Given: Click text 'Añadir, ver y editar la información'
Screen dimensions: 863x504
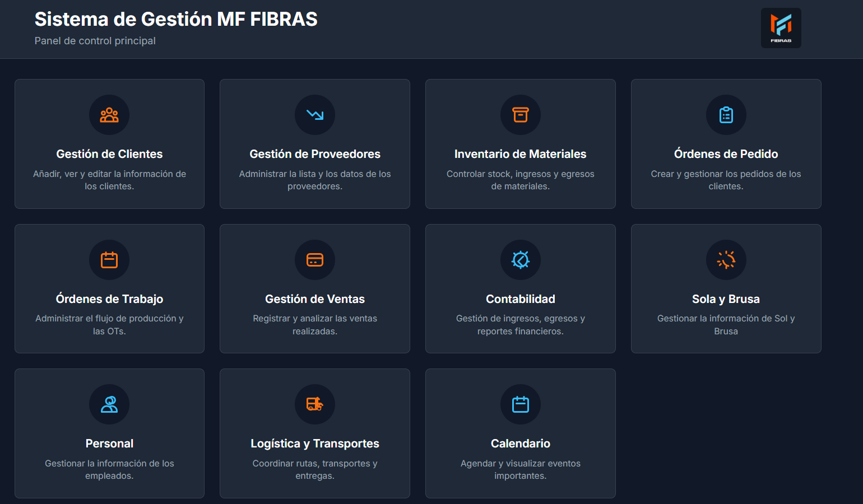Looking at the screenshot, I should pos(102,174).
